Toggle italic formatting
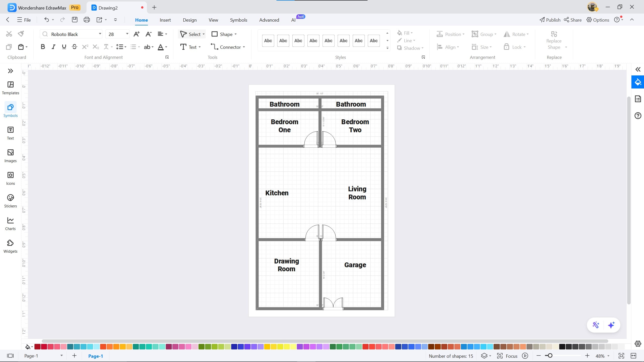The height and width of the screenshot is (362, 644). [x=53, y=47]
